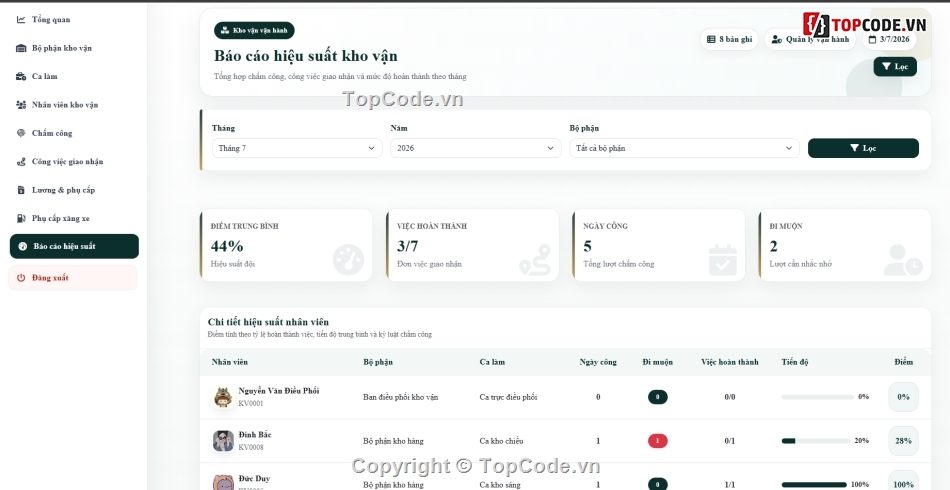Click the Tổng quan chart icon in sidebar
Image resolution: width=950 pixels, height=490 pixels.
point(21,19)
